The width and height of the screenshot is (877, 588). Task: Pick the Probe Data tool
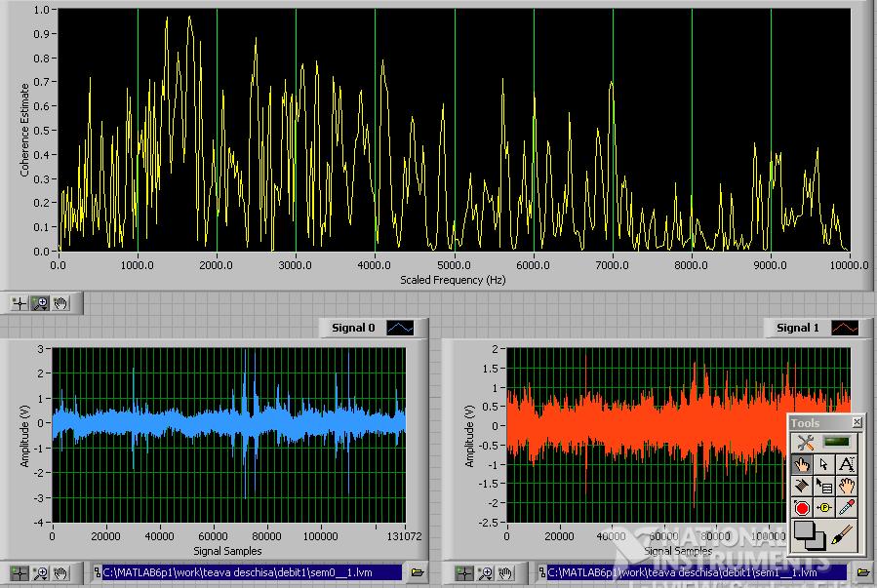[824, 507]
